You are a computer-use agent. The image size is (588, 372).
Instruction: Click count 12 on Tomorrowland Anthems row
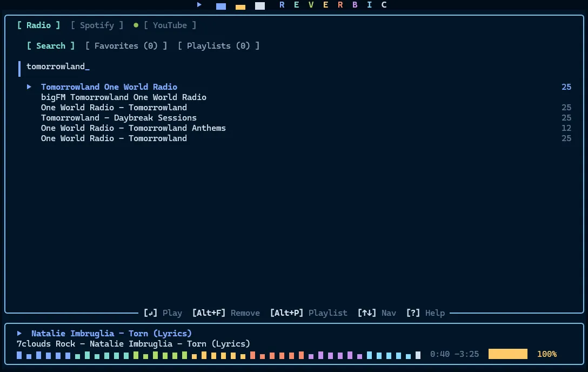click(x=566, y=128)
